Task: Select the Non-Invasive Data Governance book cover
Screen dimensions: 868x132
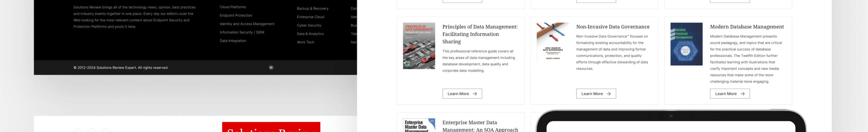Action: point(553,43)
